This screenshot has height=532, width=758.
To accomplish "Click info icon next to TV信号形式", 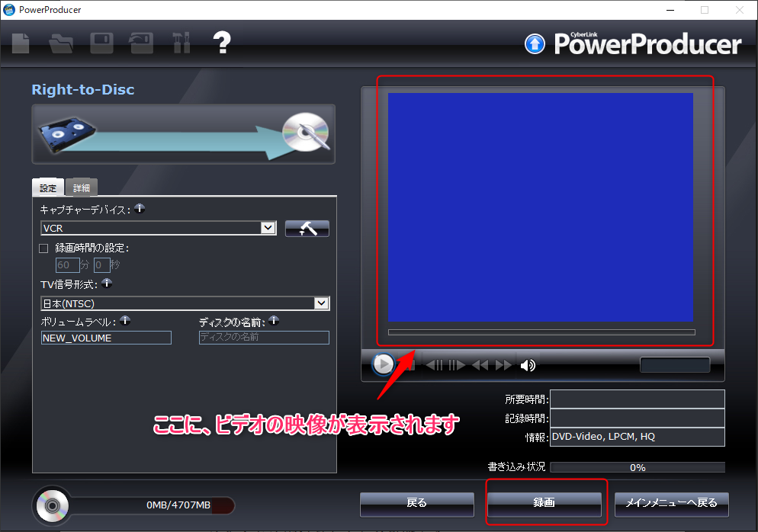I will tap(107, 284).
